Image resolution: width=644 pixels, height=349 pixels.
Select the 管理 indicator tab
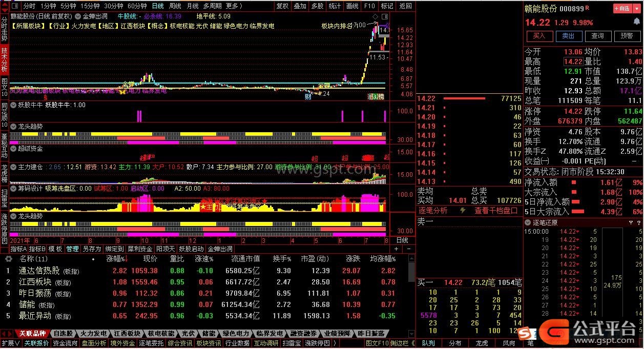72,249
